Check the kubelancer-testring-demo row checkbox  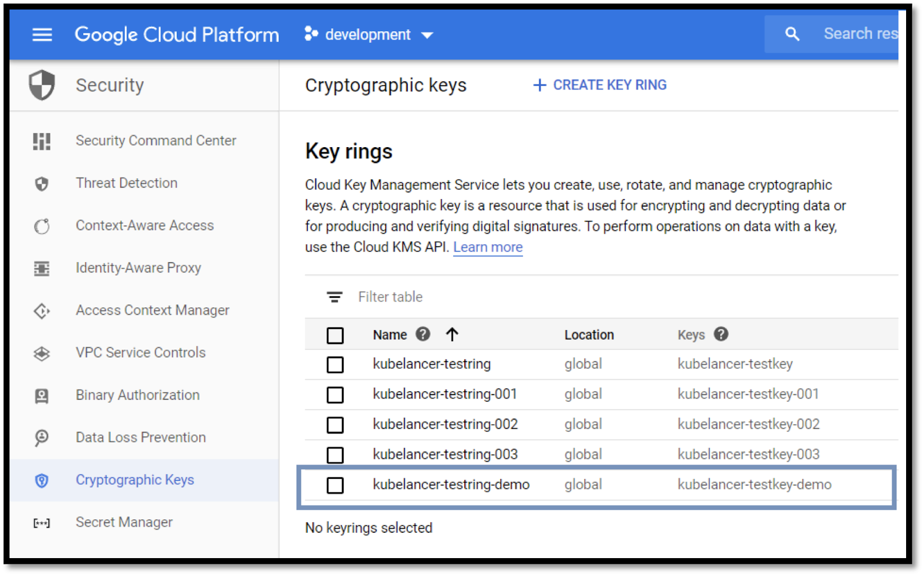pos(335,485)
